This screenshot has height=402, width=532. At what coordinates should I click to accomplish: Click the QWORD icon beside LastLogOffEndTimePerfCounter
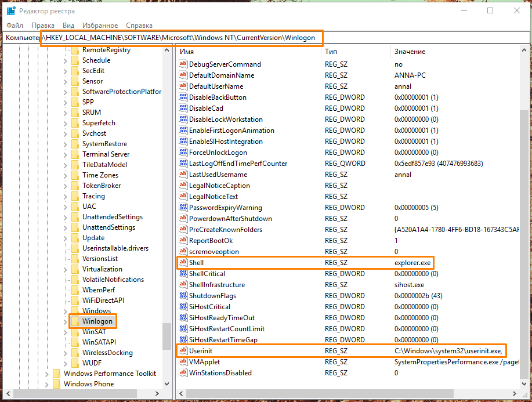click(183, 163)
